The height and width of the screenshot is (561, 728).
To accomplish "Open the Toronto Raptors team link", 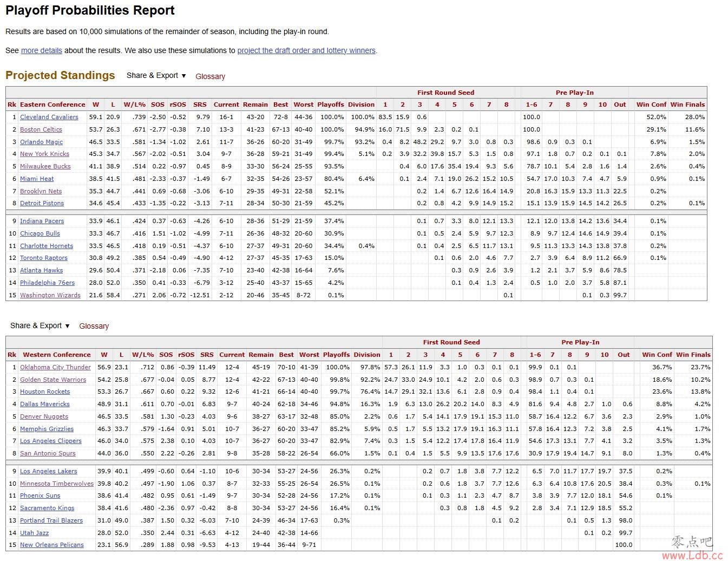I will pyautogui.click(x=44, y=258).
